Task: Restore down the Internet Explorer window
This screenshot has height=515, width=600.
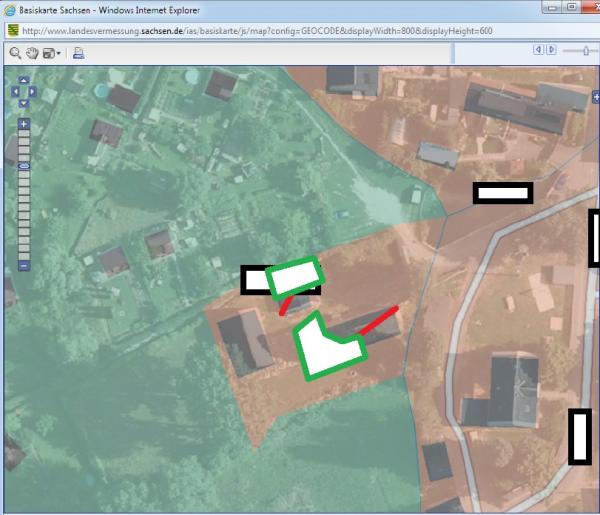Action: click(x=572, y=7)
